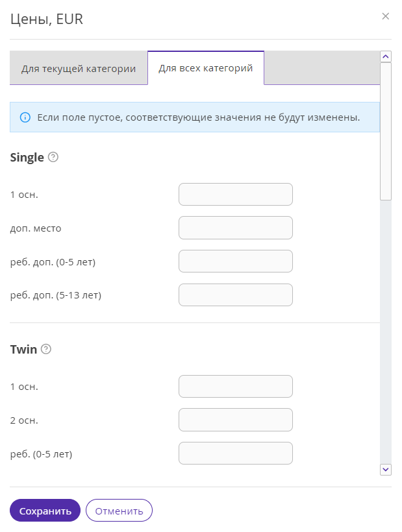
Task: Click the vertical scrollbar thumb
Action: pos(385,131)
